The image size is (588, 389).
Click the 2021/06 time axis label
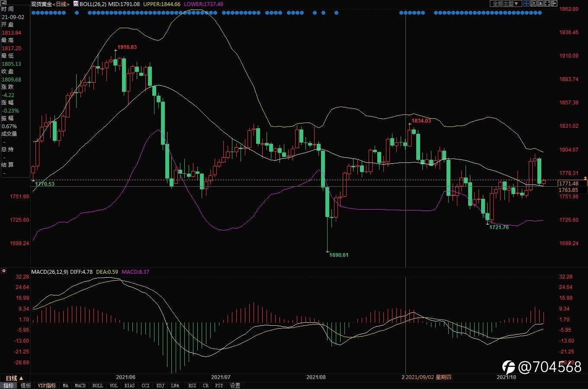click(126, 377)
